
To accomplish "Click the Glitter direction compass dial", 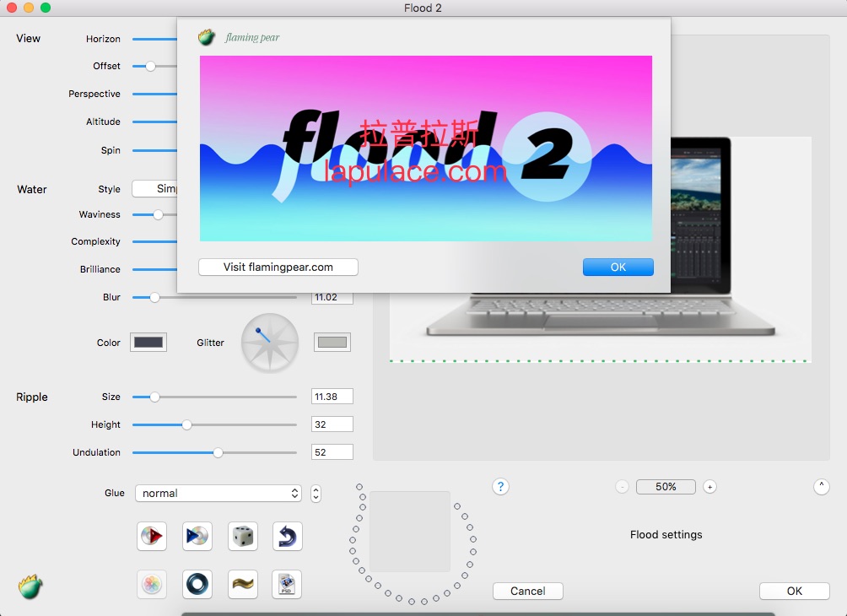I will (270, 343).
